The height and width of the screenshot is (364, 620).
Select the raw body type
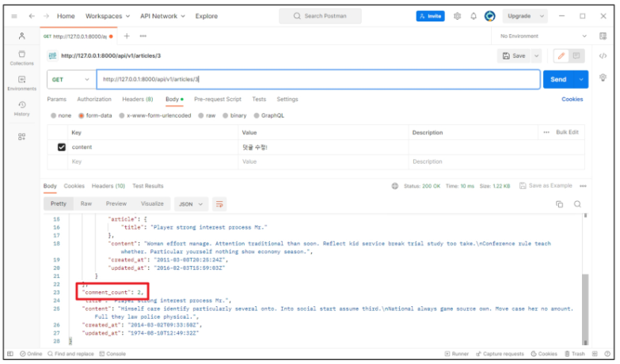click(x=207, y=116)
